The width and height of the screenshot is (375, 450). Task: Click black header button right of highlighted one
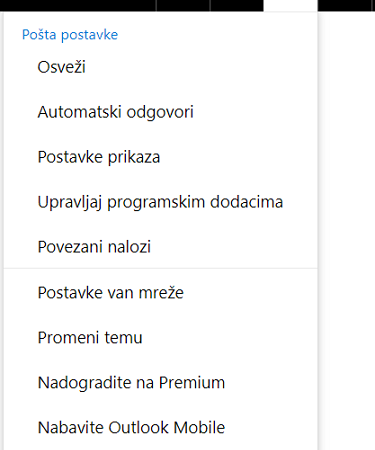coord(344,5)
